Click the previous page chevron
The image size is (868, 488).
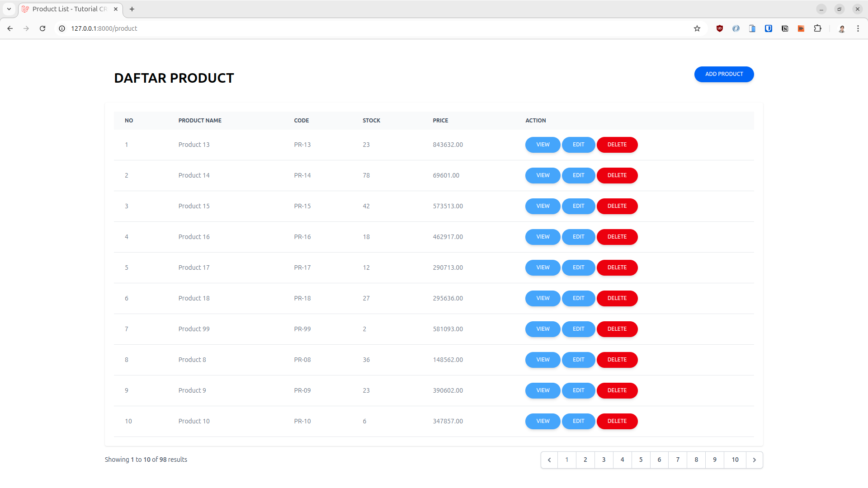click(x=549, y=460)
